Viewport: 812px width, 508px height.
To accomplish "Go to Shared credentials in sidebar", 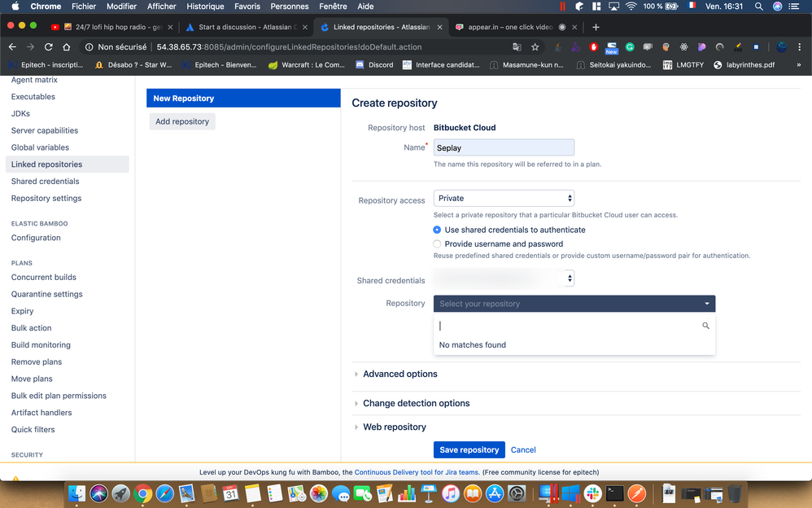I will (45, 182).
